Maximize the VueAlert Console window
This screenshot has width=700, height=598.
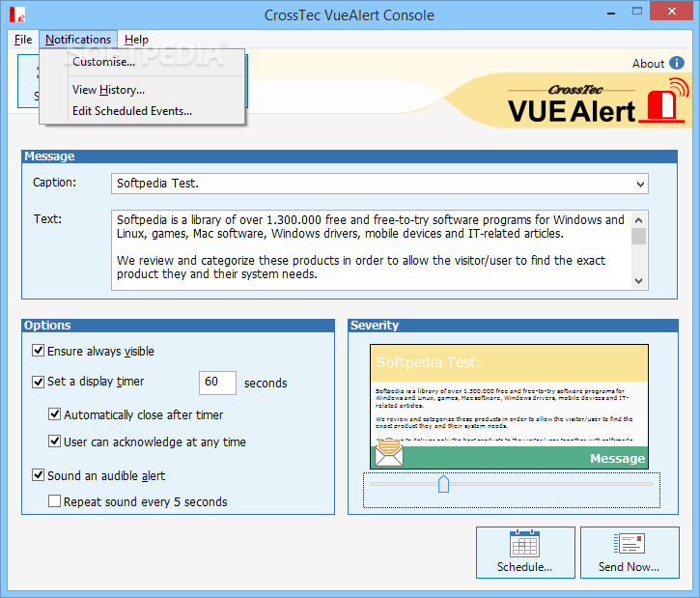pyautogui.click(x=637, y=12)
